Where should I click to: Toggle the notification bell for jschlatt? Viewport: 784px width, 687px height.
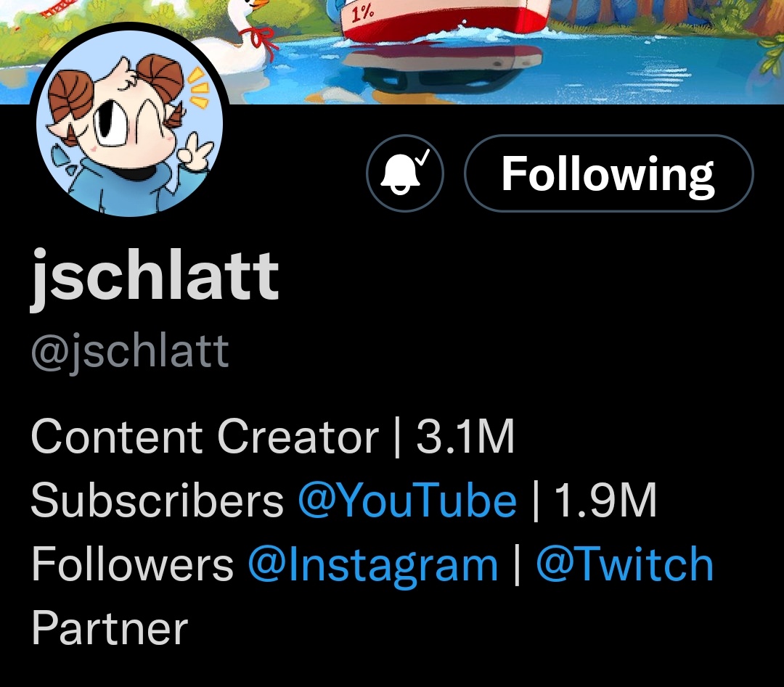(404, 173)
